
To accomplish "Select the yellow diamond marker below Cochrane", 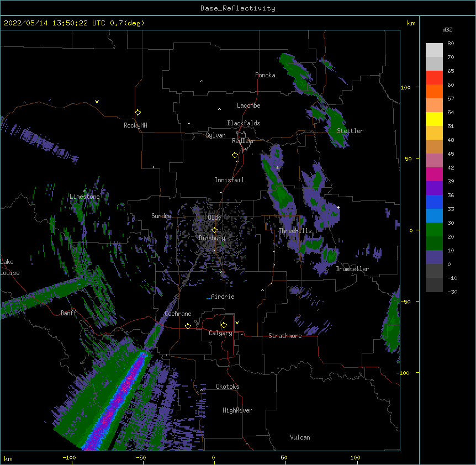I will click(188, 326).
